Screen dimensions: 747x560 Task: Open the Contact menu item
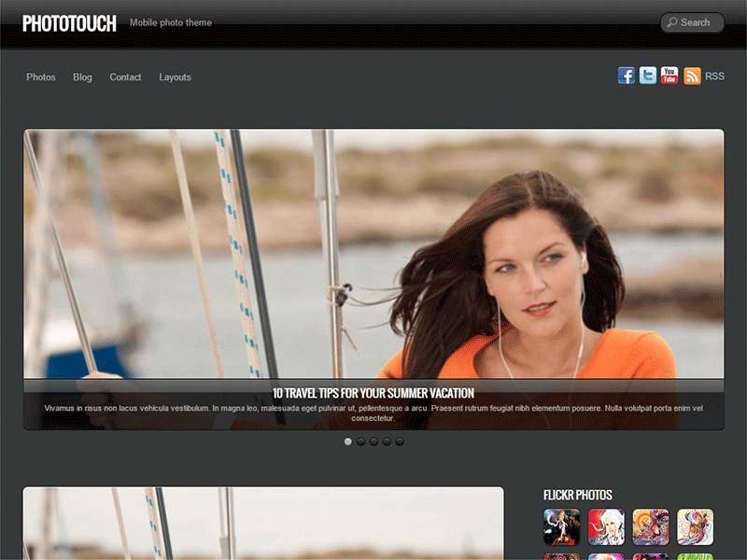pos(125,77)
